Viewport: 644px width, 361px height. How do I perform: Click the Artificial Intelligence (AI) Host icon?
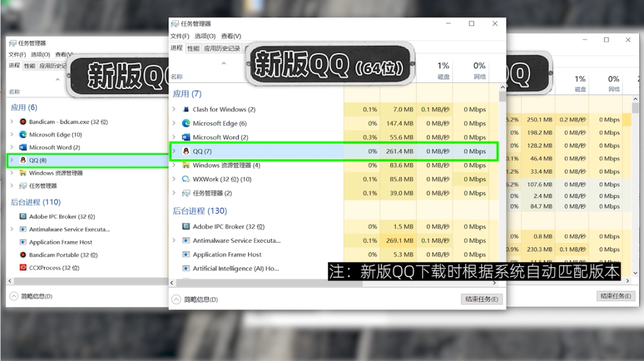186,269
